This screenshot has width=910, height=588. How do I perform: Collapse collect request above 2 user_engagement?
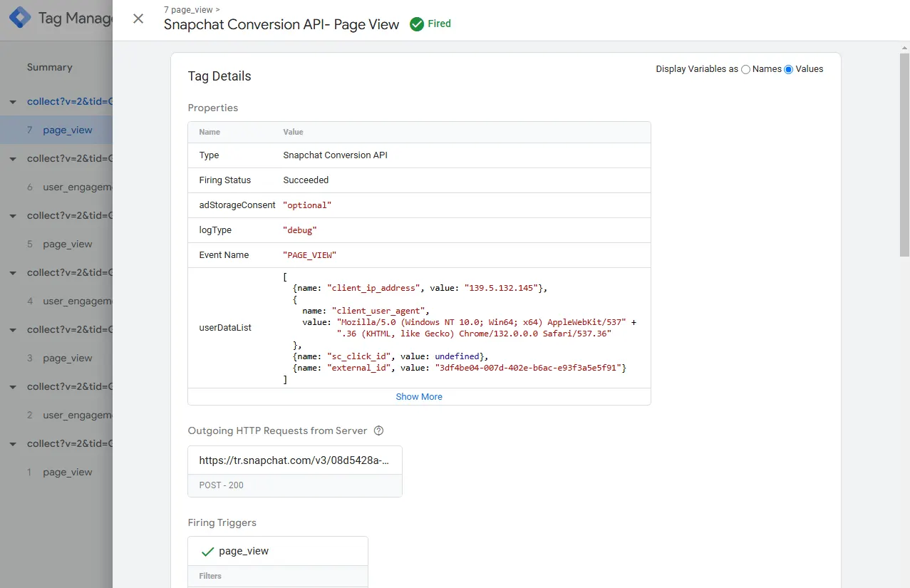13,387
